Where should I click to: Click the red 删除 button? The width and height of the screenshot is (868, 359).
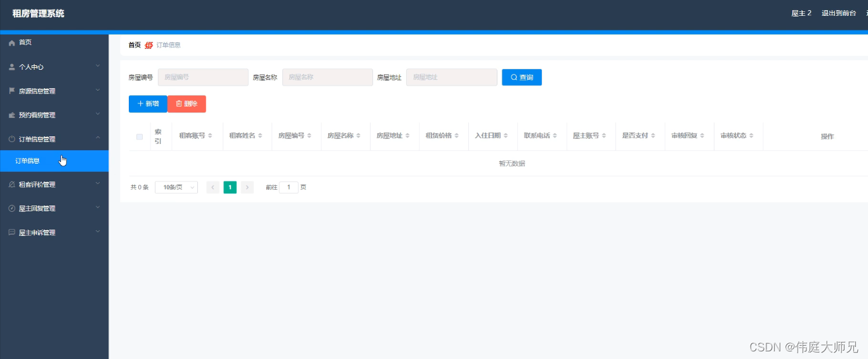(x=187, y=104)
